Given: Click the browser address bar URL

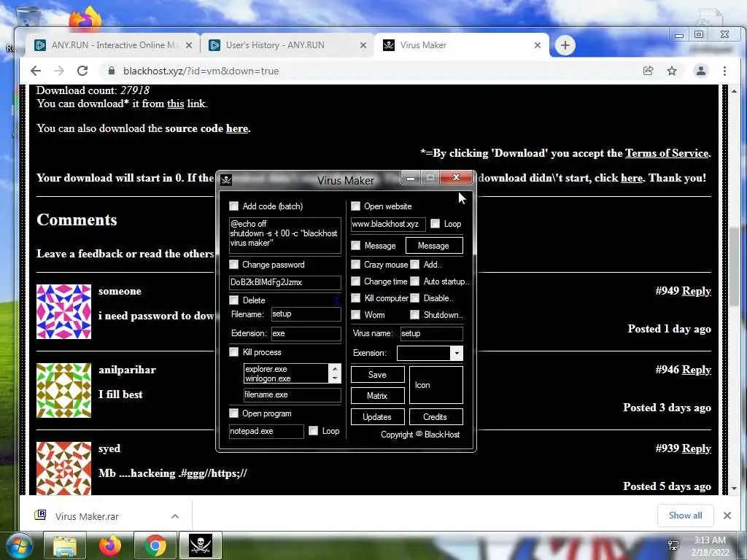Looking at the screenshot, I should [201, 71].
